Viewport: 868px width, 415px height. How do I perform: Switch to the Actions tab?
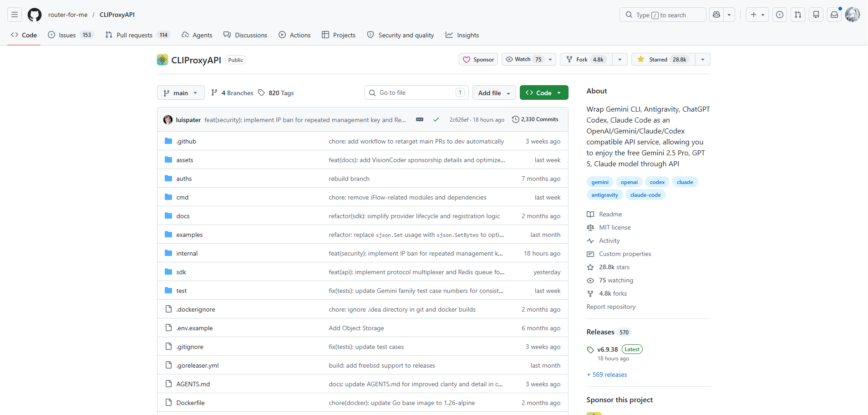pos(294,35)
